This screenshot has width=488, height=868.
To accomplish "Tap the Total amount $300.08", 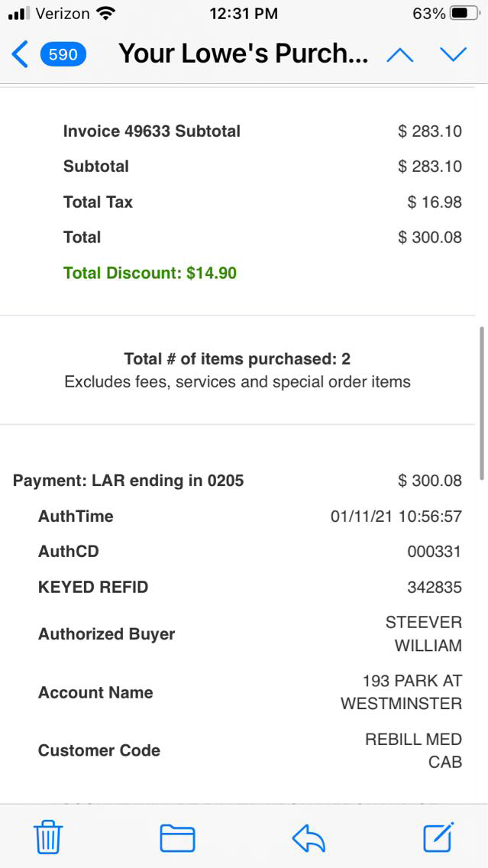I will (429, 238).
